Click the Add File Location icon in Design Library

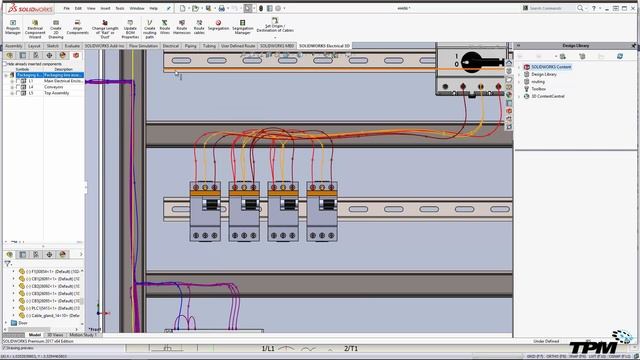pos(563,56)
